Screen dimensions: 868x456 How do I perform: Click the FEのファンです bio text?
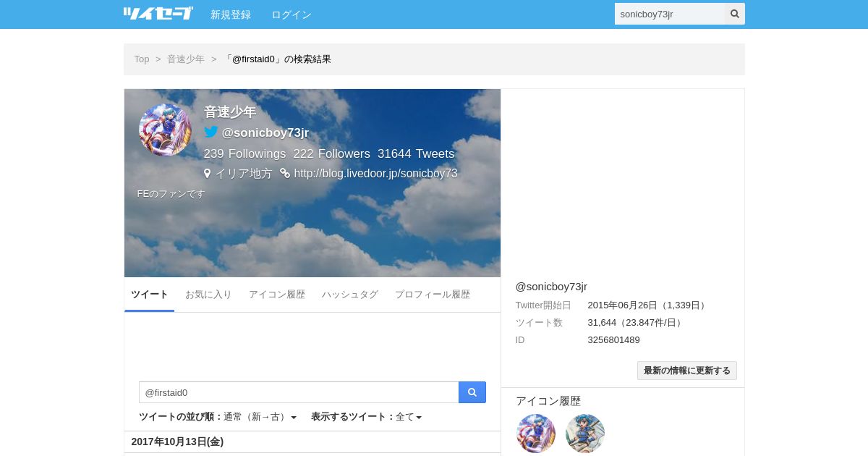(x=171, y=194)
